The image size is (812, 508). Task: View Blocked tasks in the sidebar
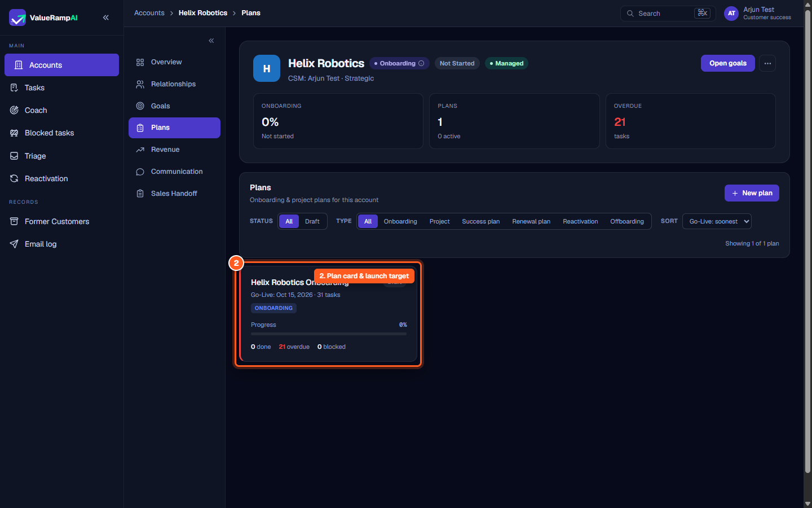pos(61,133)
